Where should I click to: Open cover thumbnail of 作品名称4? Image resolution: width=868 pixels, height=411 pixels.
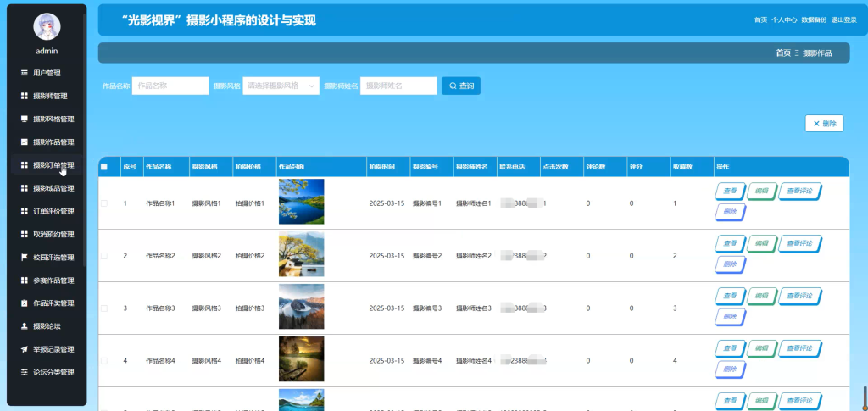coord(301,359)
